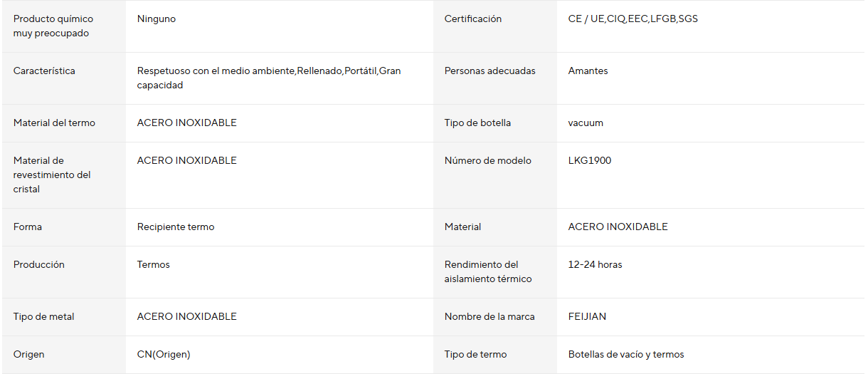Click the "Material de revestimiento del cristal" label

[52, 175]
